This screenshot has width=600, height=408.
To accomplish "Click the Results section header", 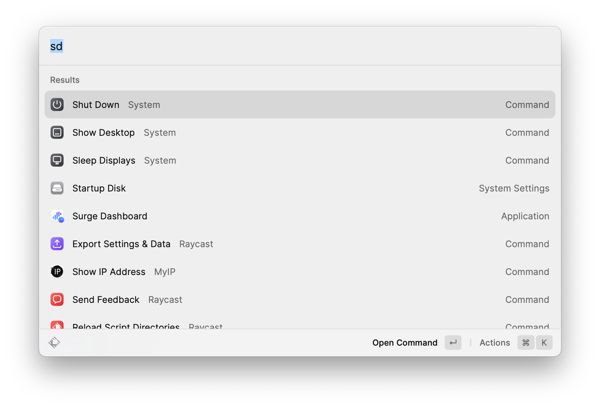I will point(65,80).
